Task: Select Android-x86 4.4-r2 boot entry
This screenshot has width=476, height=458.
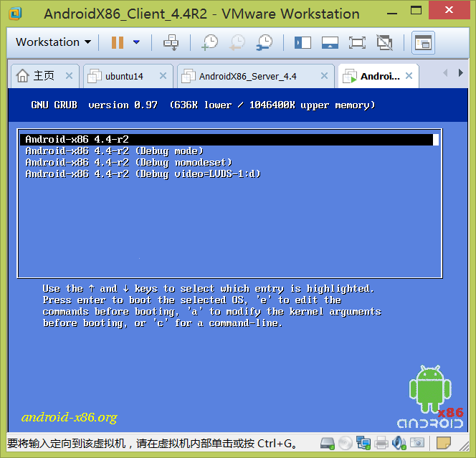Action: point(229,140)
